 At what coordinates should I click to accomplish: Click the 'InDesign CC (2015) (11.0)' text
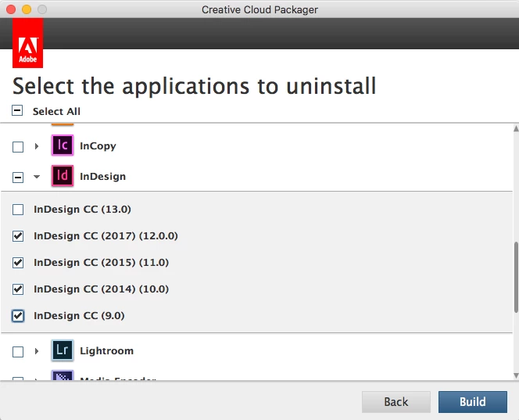coord(102,262)
